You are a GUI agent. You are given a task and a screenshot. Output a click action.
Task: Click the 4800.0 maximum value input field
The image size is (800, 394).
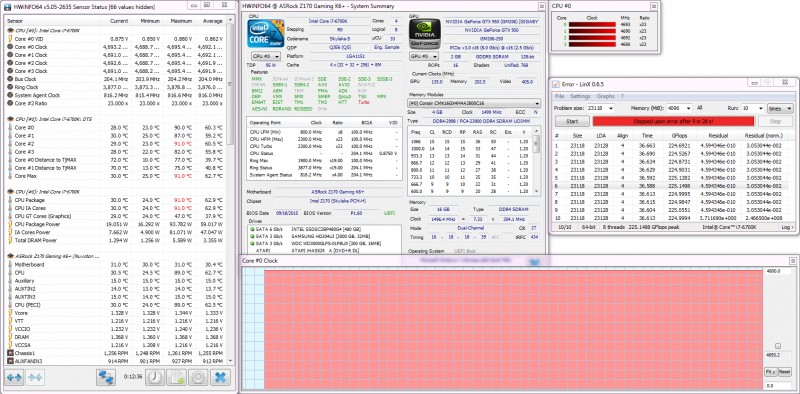coord(778,271)
